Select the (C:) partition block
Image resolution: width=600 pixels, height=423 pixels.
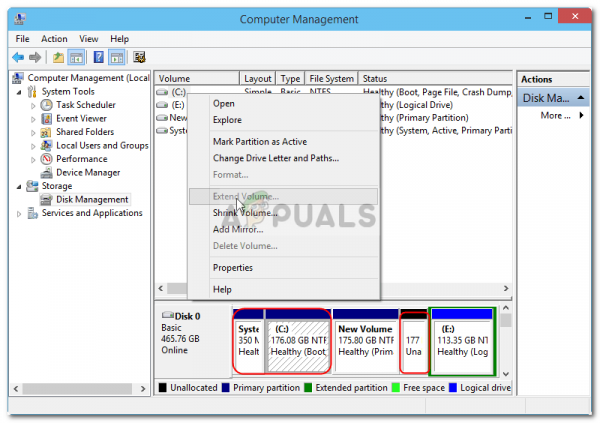(298, 341)
